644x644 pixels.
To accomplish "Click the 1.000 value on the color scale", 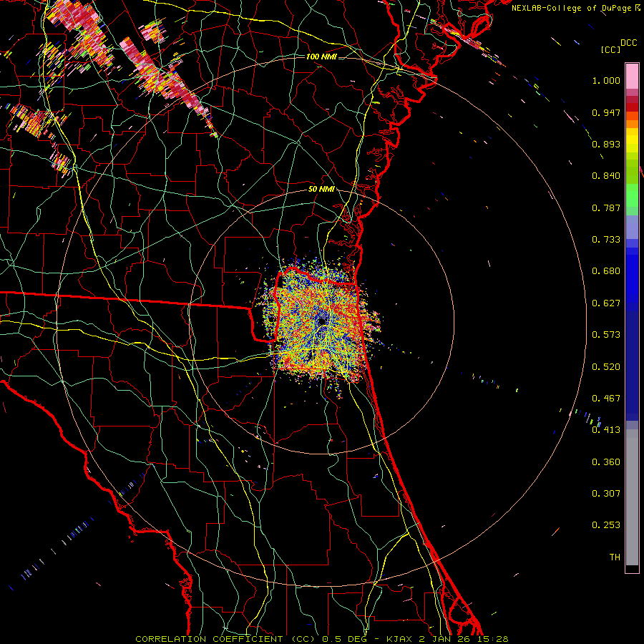I will tap(606, 80).
